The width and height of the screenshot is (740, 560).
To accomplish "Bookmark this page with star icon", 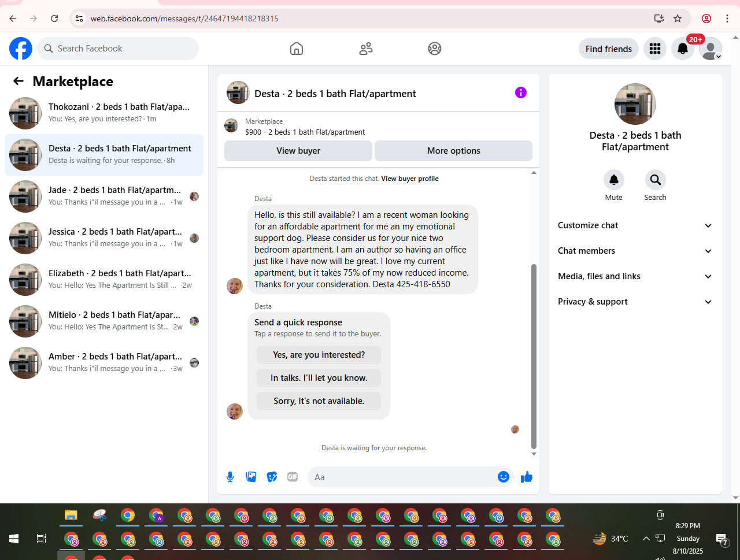I will [678, 18].
